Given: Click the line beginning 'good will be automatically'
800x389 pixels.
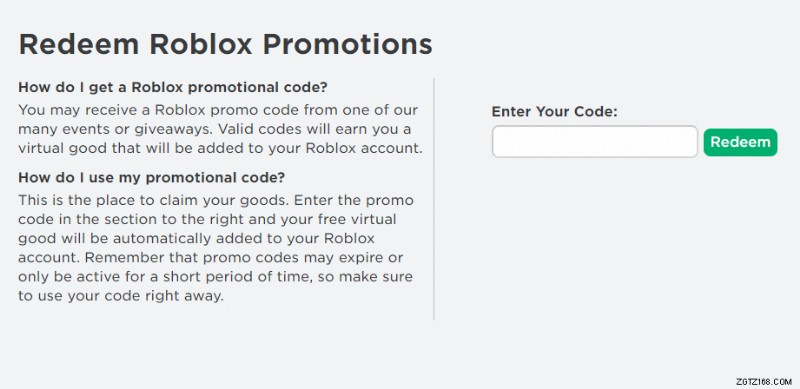Looking at the screenshot, I should 196,238.
